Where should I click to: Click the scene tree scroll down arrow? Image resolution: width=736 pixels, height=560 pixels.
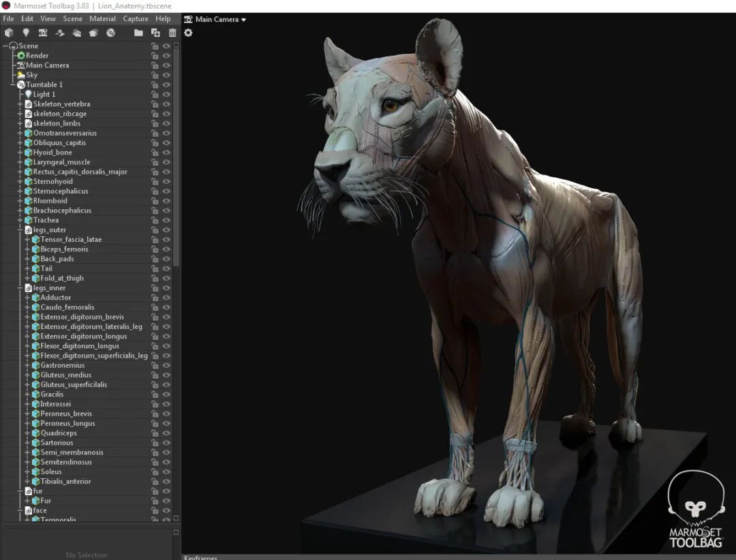tap(176, 518)
